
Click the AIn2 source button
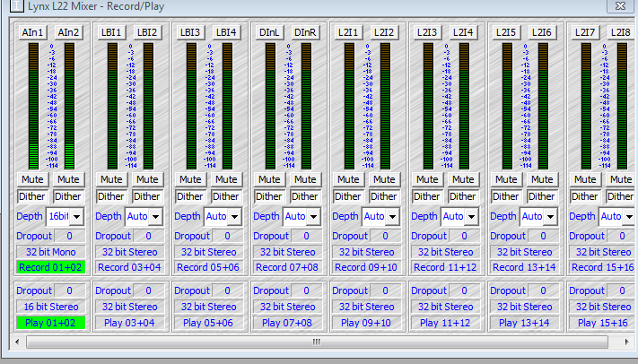[x=68, y=32]
